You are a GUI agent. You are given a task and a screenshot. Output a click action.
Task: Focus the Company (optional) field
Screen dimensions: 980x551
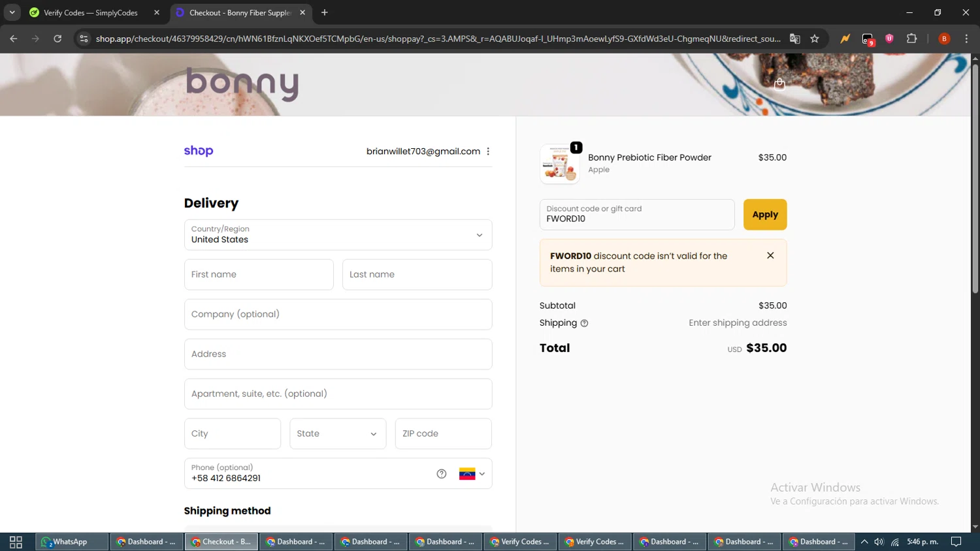point(338,315)
